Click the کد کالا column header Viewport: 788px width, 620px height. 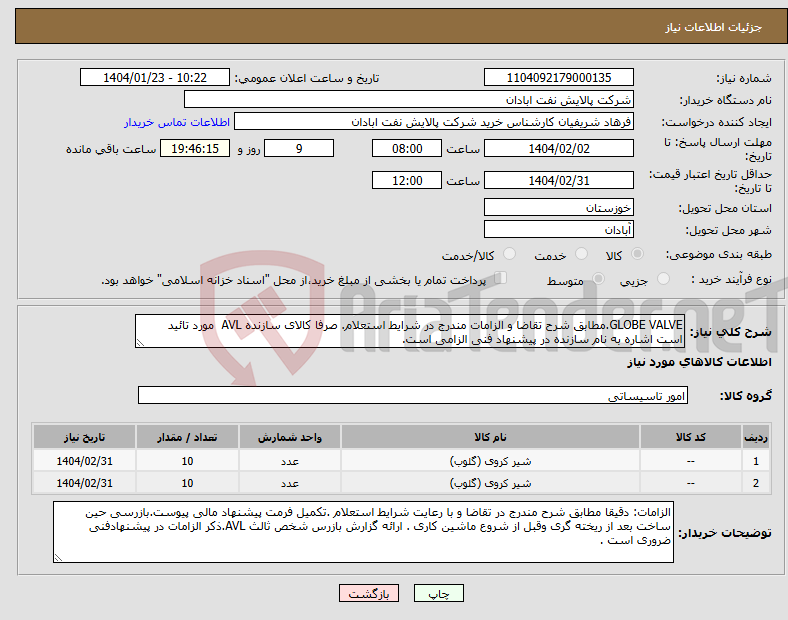[691, 437]
